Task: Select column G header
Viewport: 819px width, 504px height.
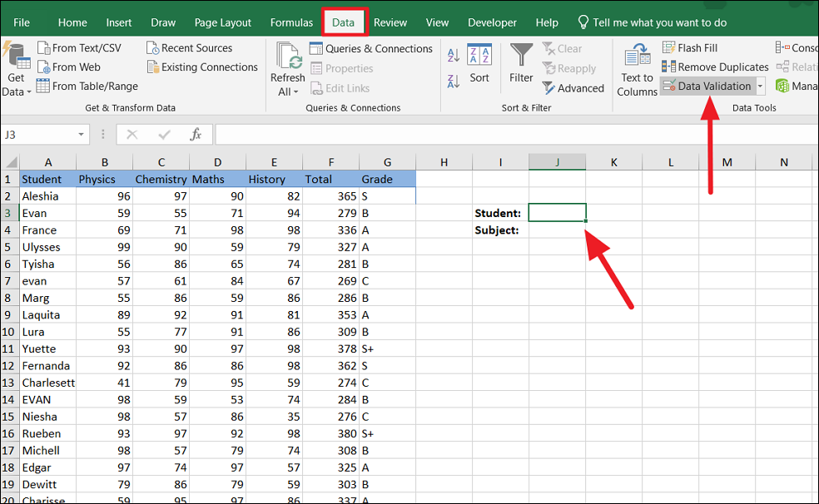Action: 387,162
